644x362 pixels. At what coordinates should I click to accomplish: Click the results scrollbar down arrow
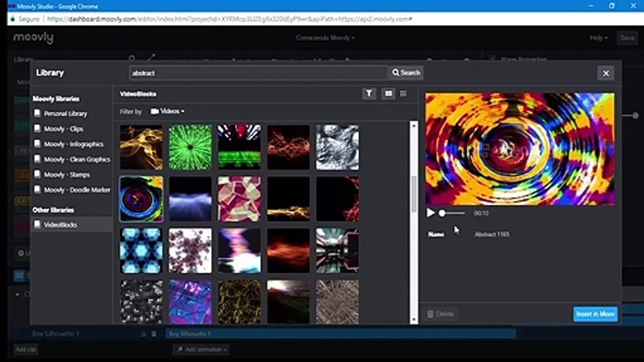414,320
